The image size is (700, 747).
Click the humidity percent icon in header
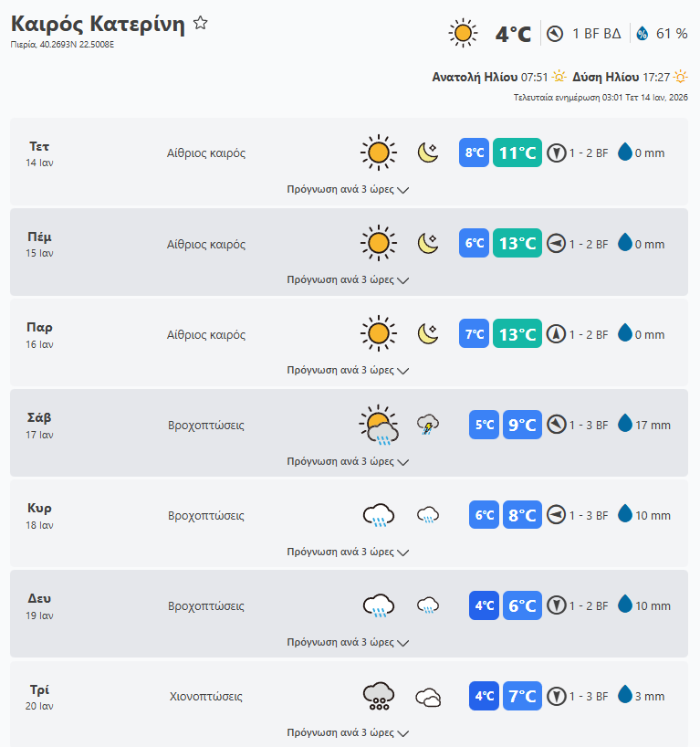(x=642, y=34)
